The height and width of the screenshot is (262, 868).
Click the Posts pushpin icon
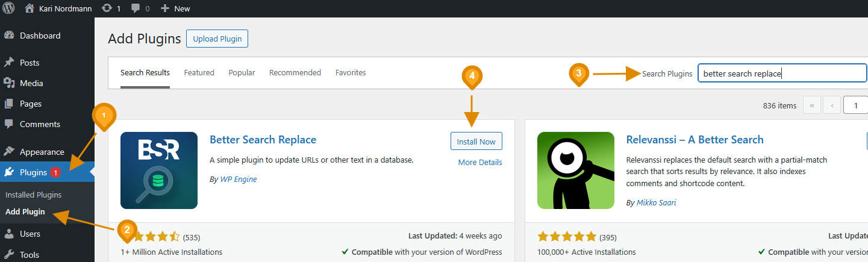click(9, 63)
